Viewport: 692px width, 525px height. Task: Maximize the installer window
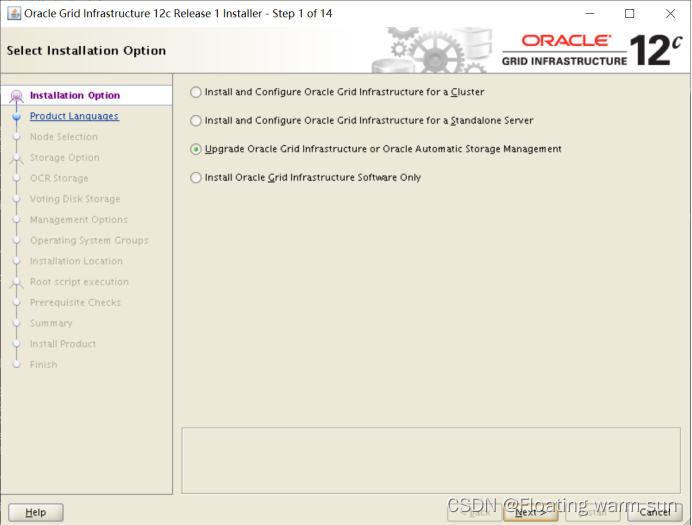(630, 14)
